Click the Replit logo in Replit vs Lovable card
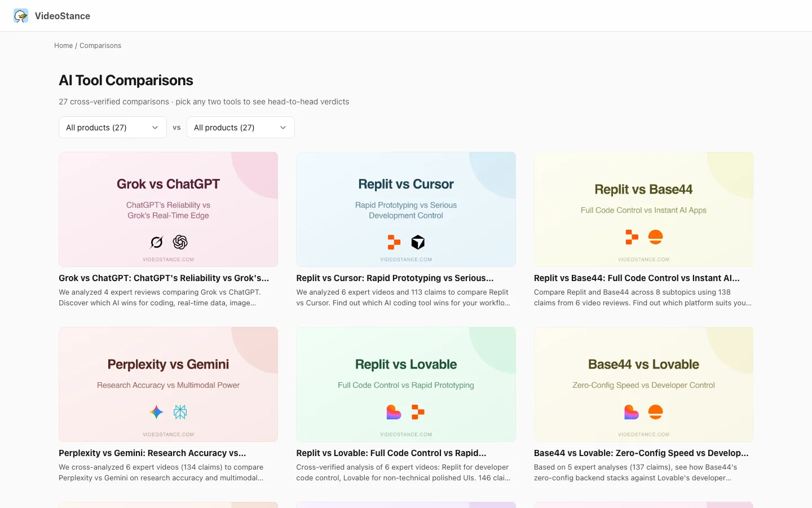 (418, 412)
